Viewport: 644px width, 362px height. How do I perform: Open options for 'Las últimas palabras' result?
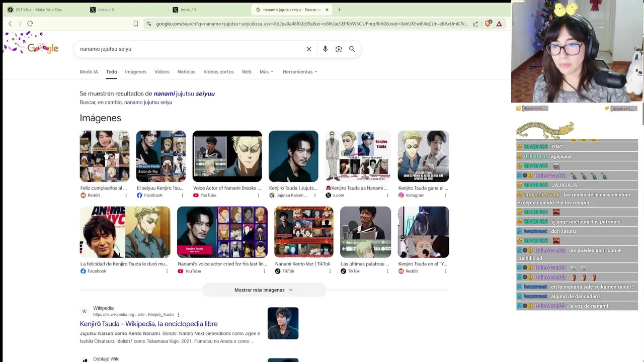point(388,271)
